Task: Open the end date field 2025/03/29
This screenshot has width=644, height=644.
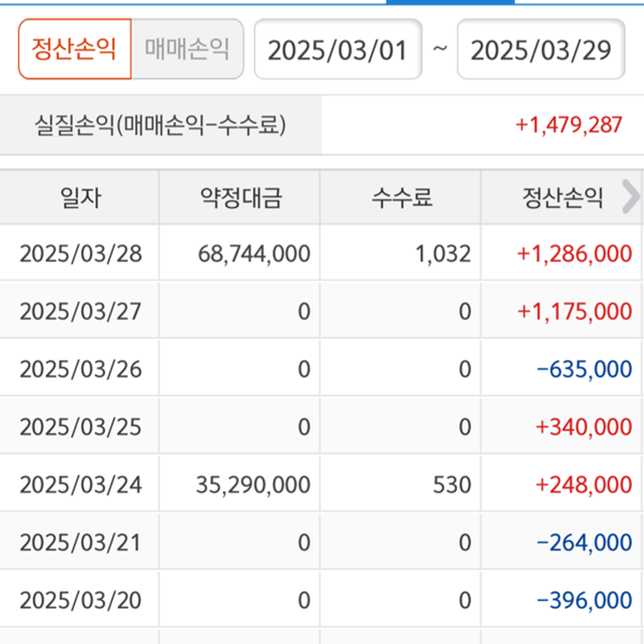Action: 541,50
